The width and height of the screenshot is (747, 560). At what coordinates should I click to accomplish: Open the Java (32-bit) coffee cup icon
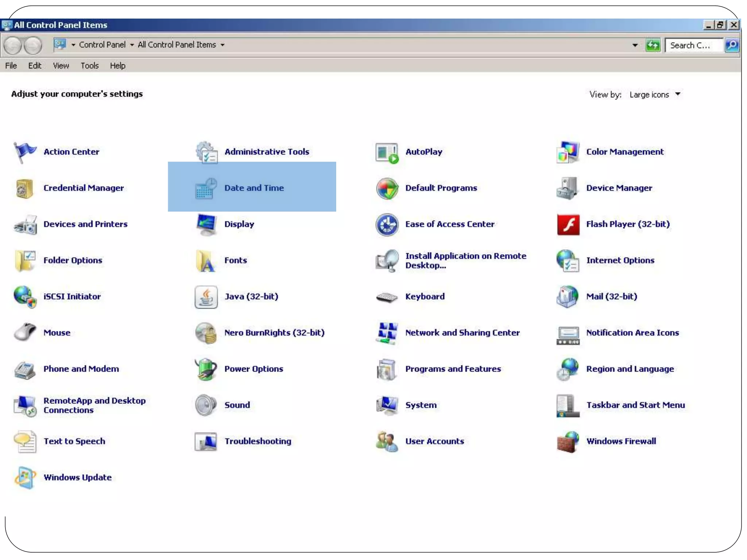pos(206,297)
